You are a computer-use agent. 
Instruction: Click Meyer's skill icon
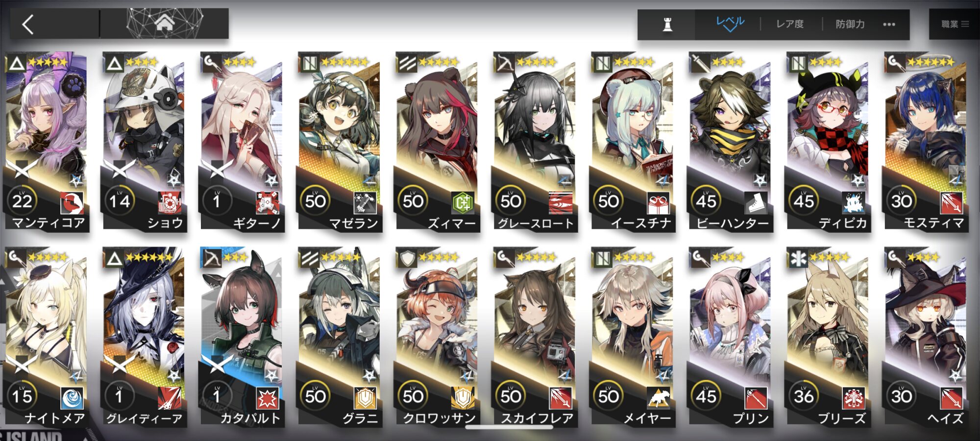[x=658, y=398]
